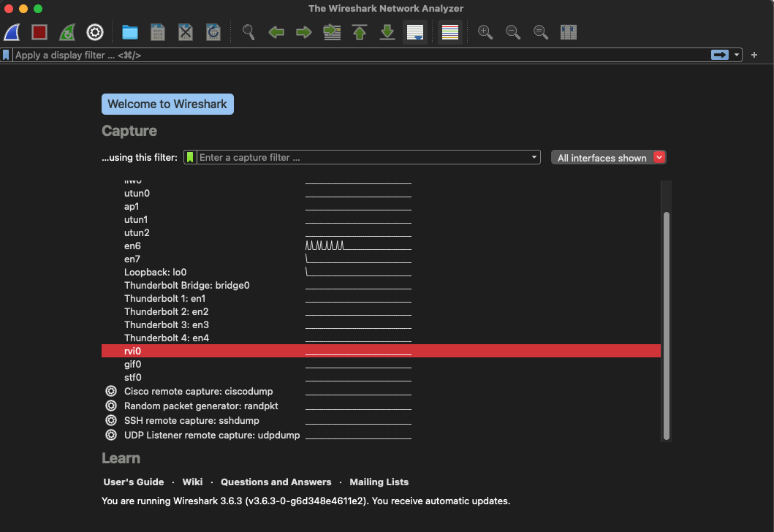Viewport: 774px width, 532px height.
Task: Jump to first packet arrow icon
Action: (360, 33)
